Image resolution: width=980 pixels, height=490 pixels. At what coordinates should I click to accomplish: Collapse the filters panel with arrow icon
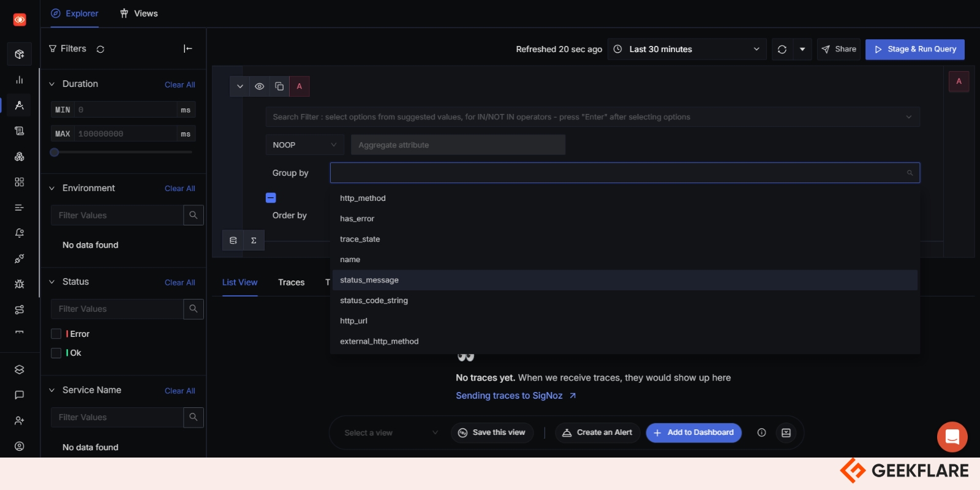pyautogui.click(x=188, y=49)
